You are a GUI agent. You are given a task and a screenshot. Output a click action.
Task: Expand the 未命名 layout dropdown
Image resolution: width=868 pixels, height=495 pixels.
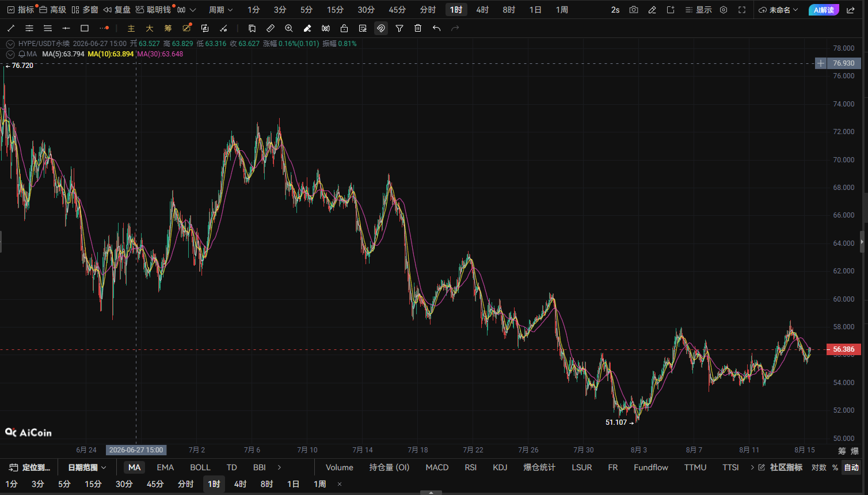(x=779, y=10)
